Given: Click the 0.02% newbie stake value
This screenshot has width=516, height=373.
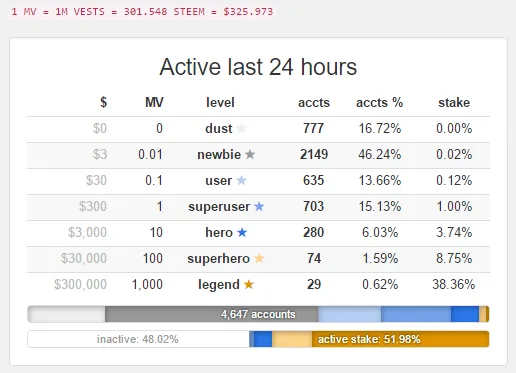Looking at the screenshot, I should point(454,154).
